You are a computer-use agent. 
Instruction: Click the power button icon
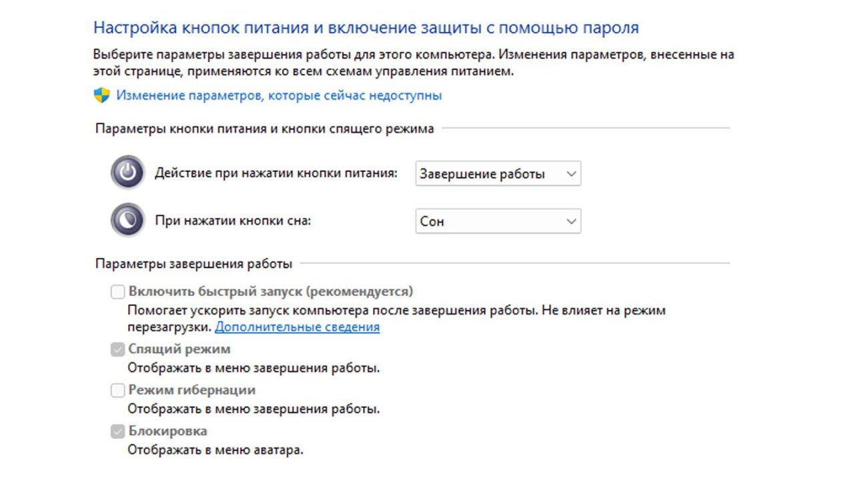click(127, 173)
